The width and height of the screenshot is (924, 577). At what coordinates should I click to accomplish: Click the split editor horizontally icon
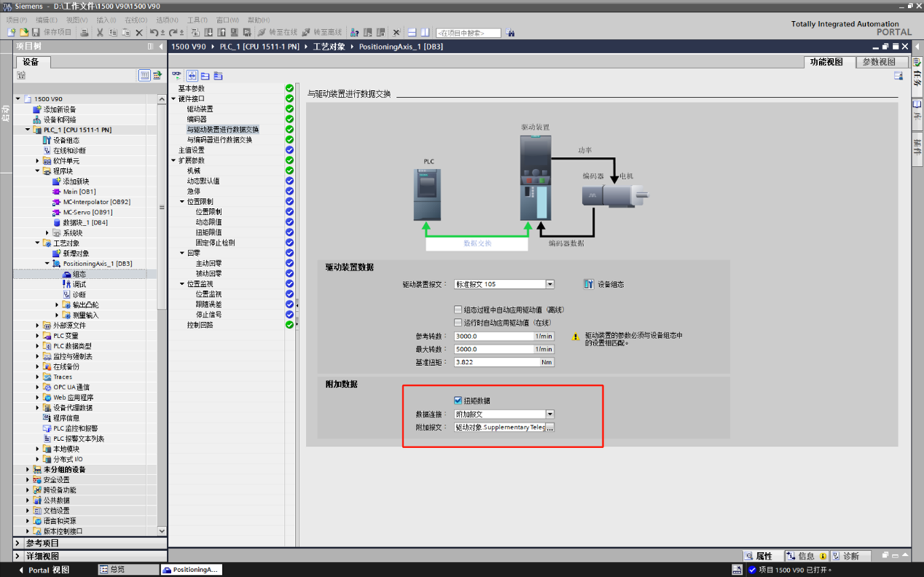click(412, 33)
